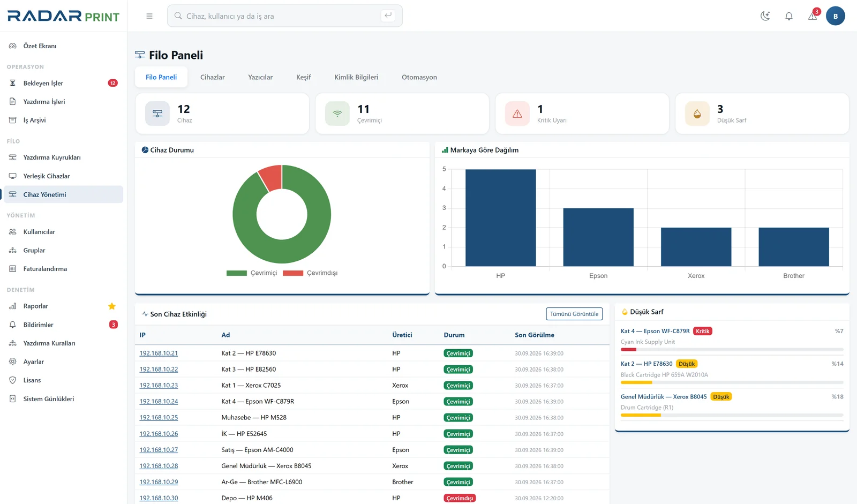The image size is (857, 504).
Task: Click the Kullanıcılar users icon
Action: 13,232
